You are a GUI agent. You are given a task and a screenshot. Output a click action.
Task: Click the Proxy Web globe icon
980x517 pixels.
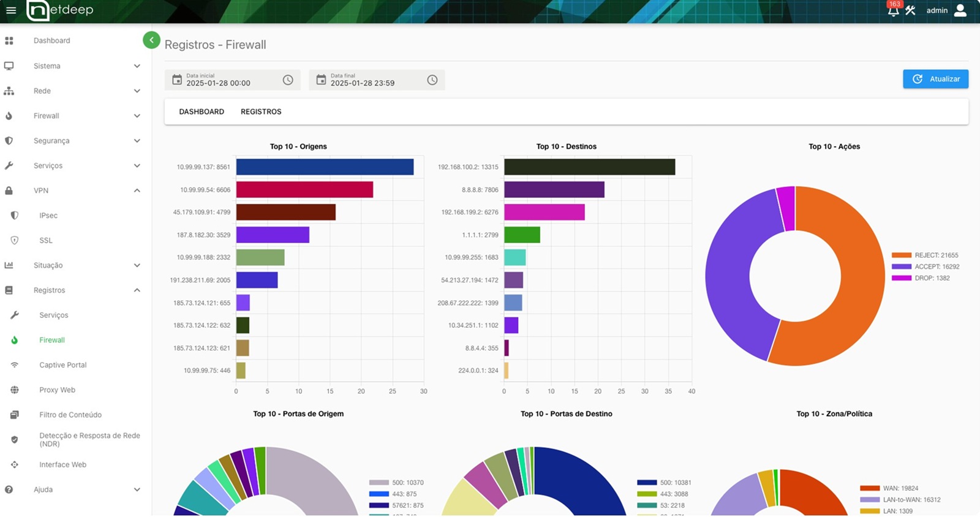point(15,390)
